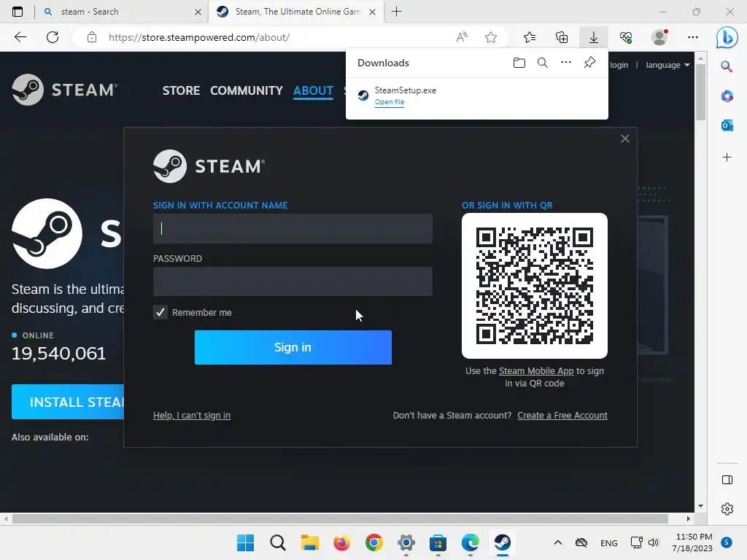
Task: Search downloads with magnifier icon
Action: click(x=542, y=63)
